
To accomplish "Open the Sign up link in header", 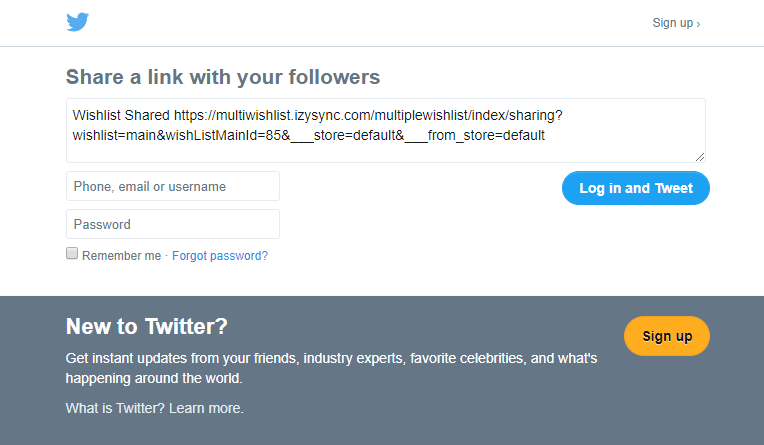I will pyautogui.click(x=672, y=23).
